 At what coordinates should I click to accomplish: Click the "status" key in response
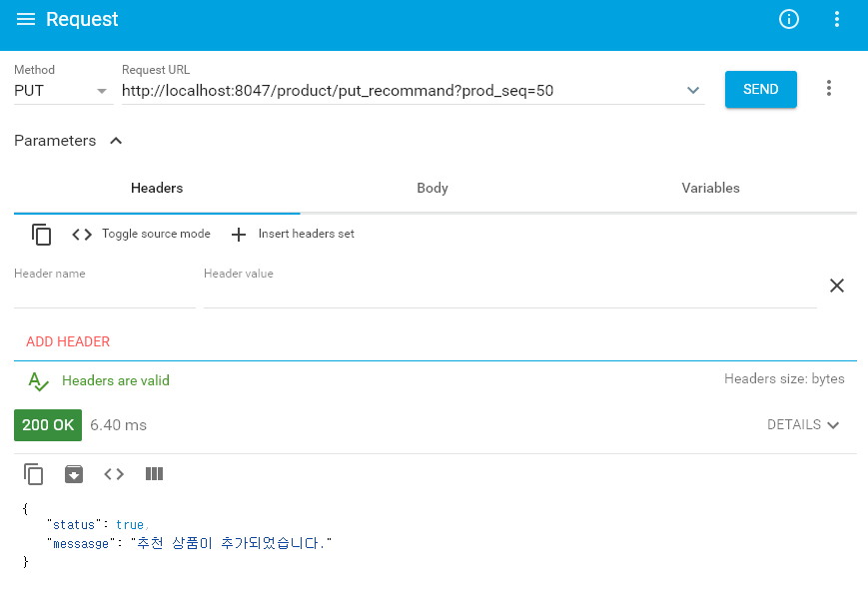(x=74, y=524)
